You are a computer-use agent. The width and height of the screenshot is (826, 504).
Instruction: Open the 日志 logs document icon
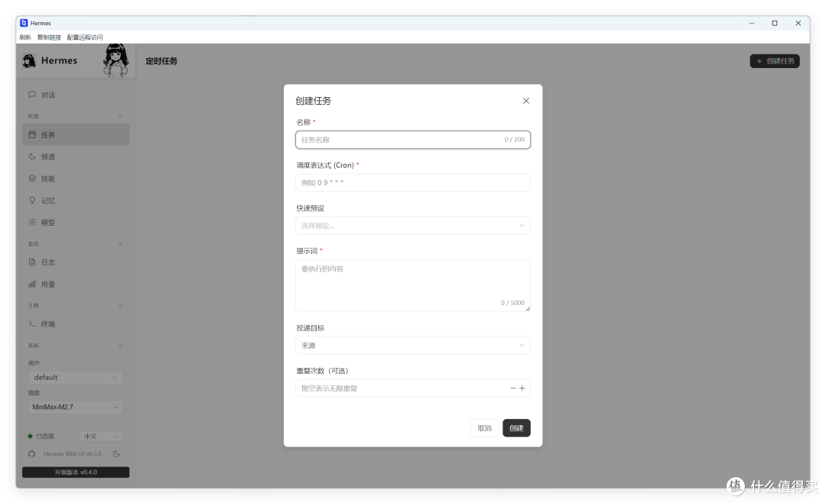tap(32, 262)
